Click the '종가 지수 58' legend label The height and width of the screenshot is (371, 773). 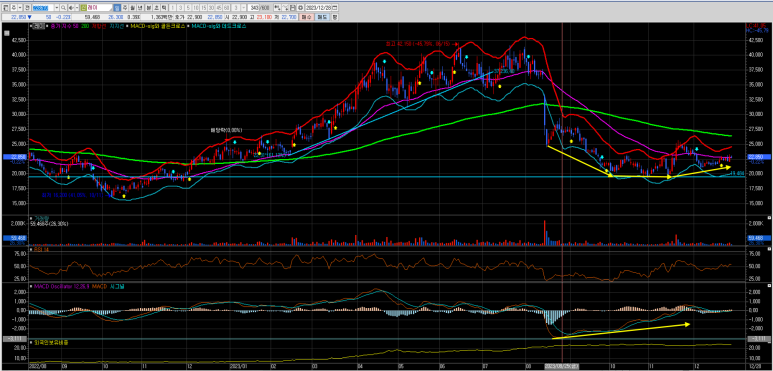pos(65,26)
